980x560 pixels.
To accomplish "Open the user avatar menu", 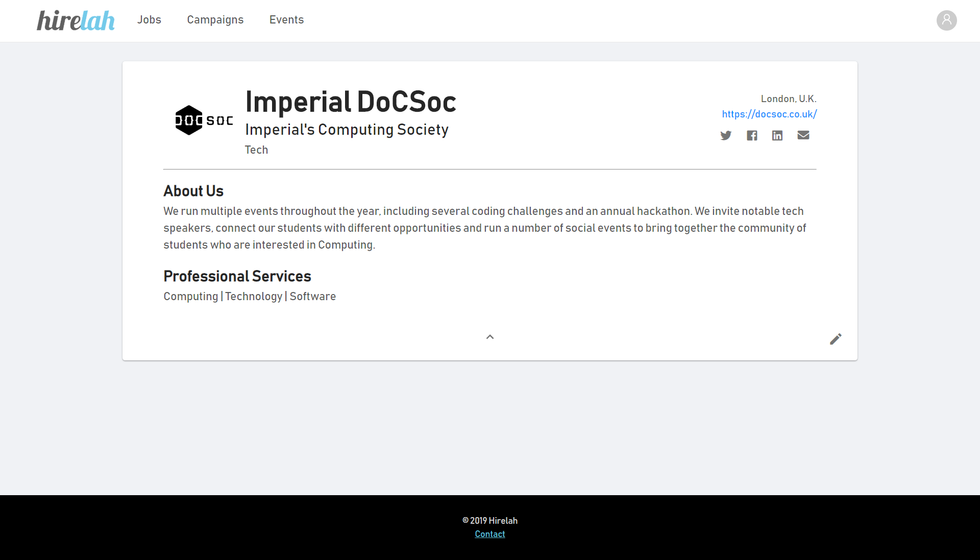I will point(946,20).
